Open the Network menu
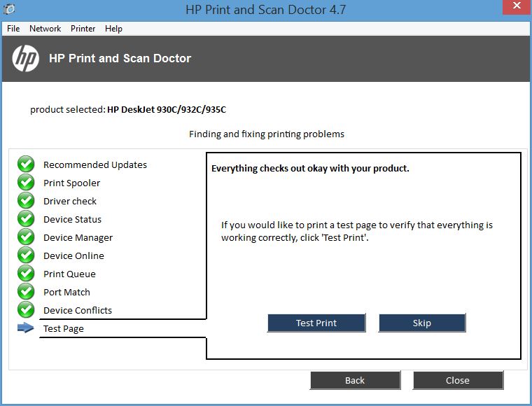The image size is (532, 406). pyautogui.click(x=45, y=29)
